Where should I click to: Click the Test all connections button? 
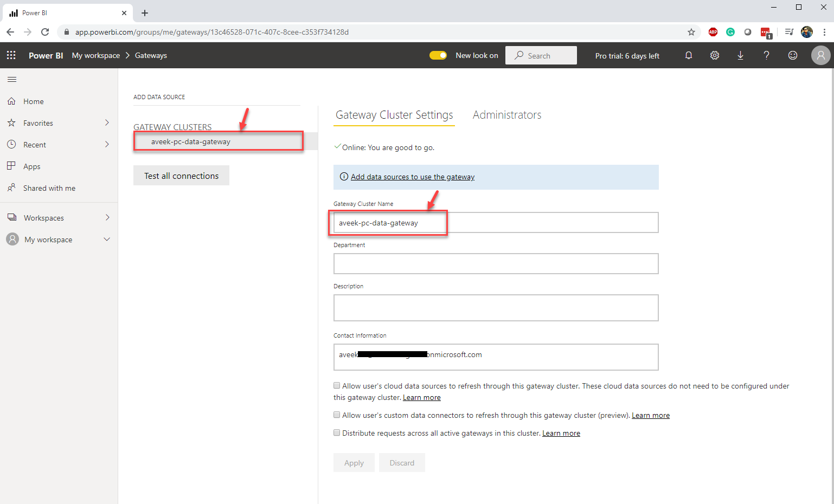tap(181, 176)
